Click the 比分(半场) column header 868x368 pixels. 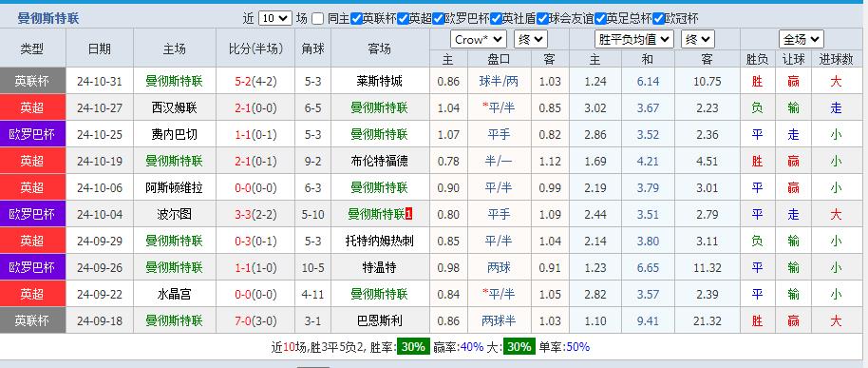(x=255, y=48)
